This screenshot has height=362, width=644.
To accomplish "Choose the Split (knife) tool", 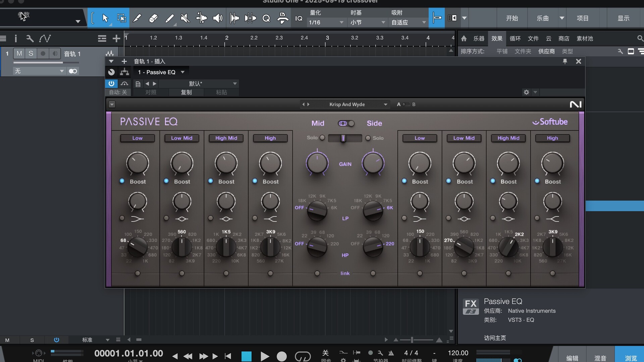I will pos(137,18).
